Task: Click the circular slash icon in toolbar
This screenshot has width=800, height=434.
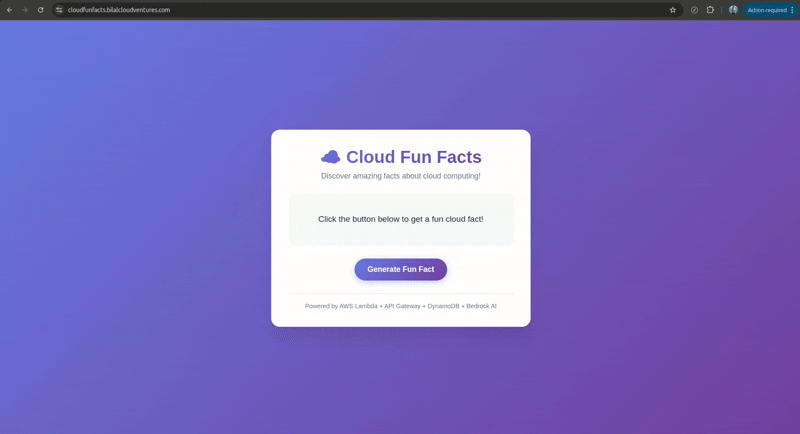Action: click(x=694, y=10)
